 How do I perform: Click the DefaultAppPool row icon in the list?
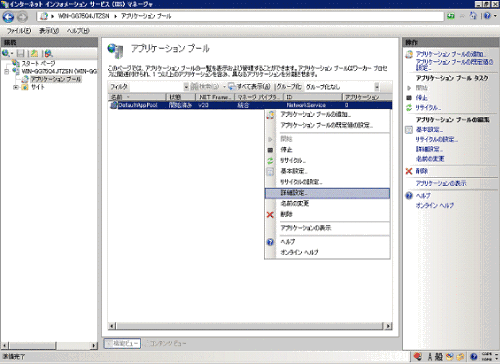tap(114, 105)
